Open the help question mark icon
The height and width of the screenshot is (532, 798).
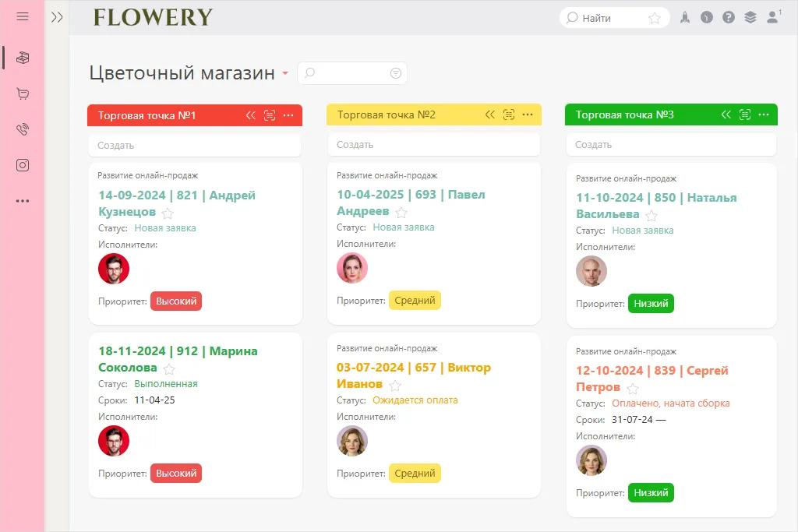click(729, 17)
